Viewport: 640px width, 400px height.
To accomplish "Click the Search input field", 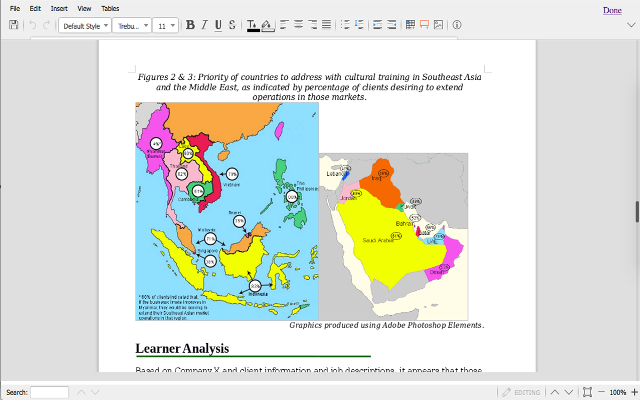I will pos(49,392).
